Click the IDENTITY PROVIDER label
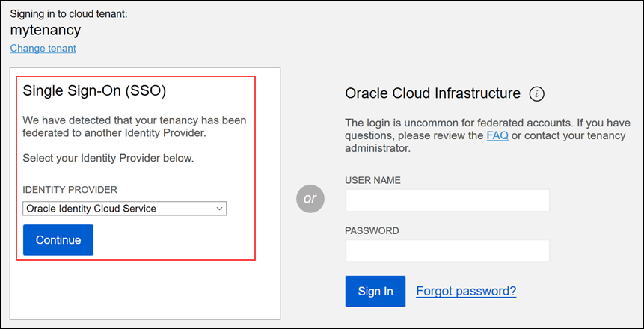Image resolution: width=644 pixels, height=329 pixels. [70, 189]
